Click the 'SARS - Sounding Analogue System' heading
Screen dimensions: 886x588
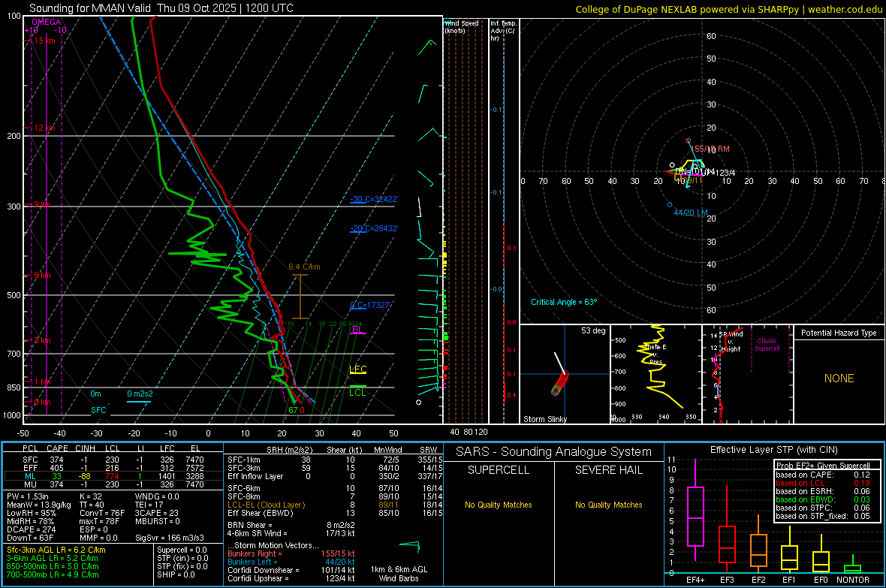(553, 452)
